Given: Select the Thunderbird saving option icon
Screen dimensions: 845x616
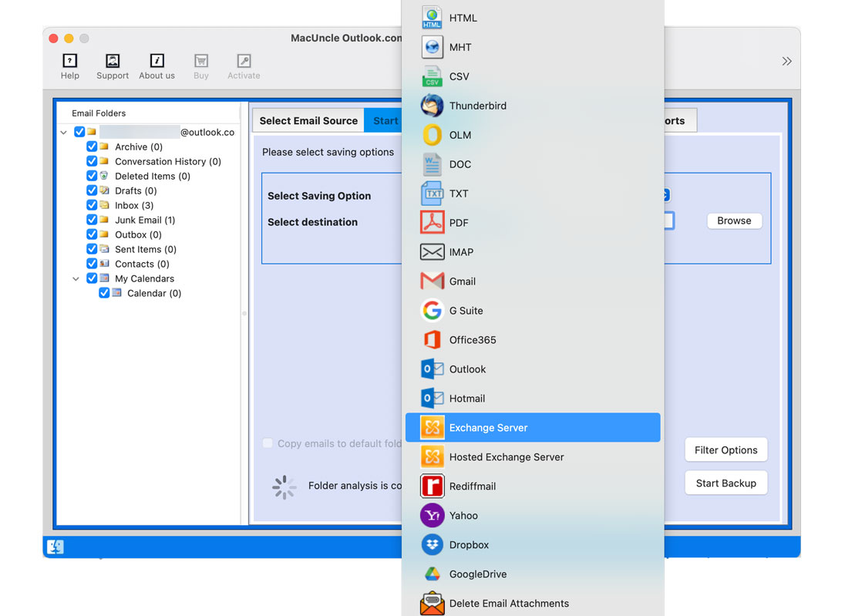Looking at the screenshot, I should coord(431,106).
